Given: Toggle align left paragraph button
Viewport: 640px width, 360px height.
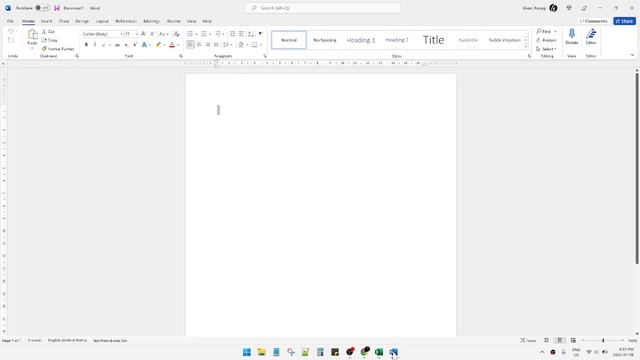Looking at the screenshot, I should 190,44.
